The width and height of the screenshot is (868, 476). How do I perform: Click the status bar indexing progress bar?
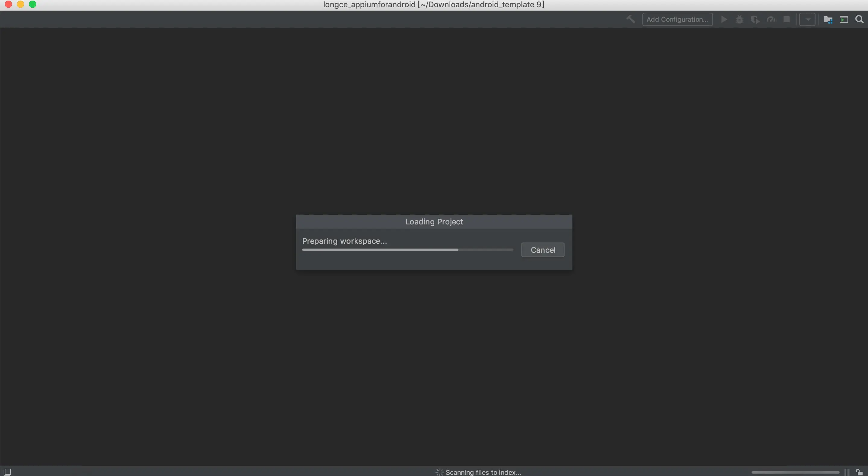[795, 472]
